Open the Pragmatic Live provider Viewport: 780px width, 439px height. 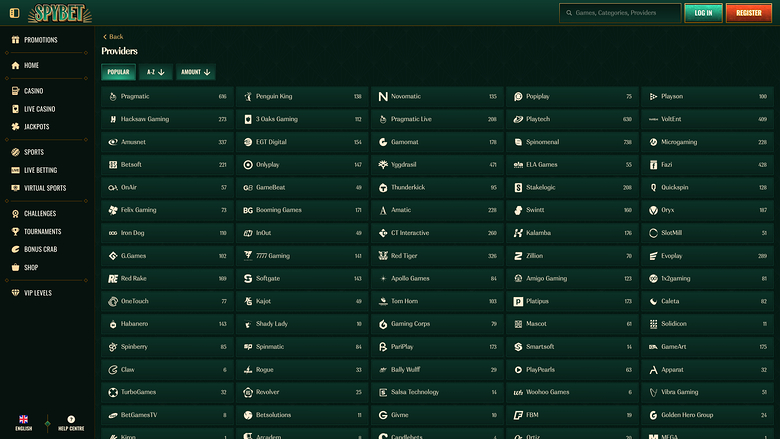[x=437, y=119]
